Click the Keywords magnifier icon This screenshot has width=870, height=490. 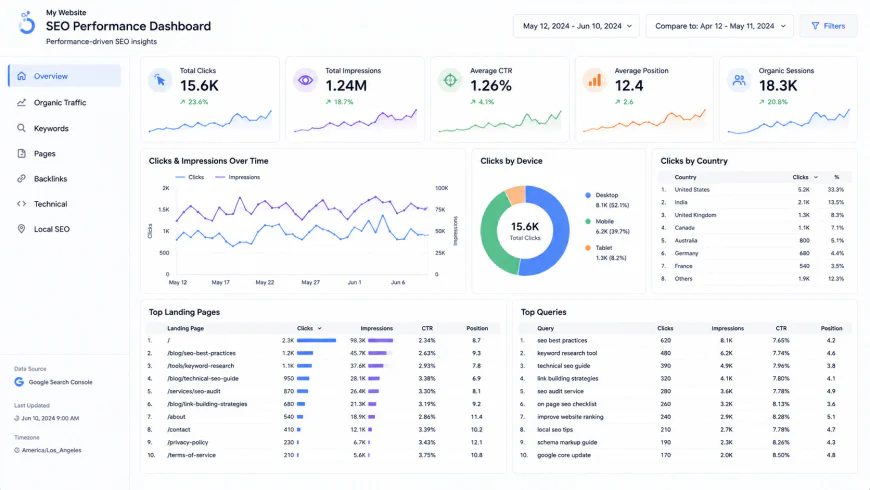(x=21, y=128)
